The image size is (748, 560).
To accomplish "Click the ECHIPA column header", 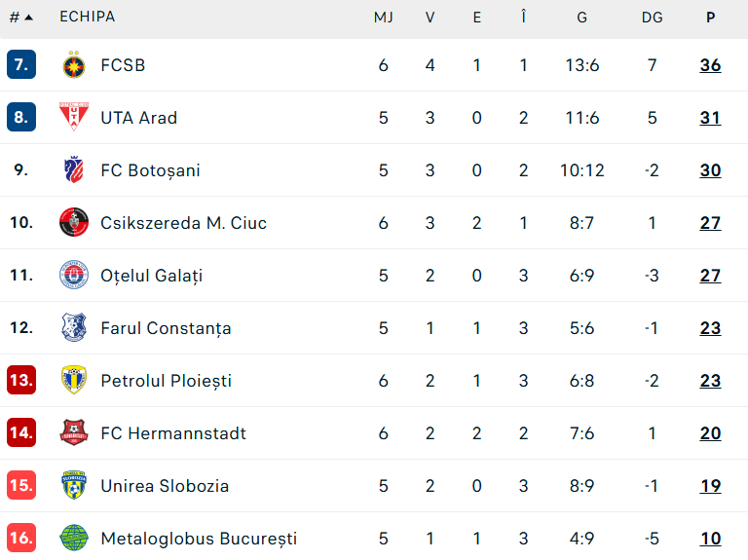I will (x=87, y=17).
